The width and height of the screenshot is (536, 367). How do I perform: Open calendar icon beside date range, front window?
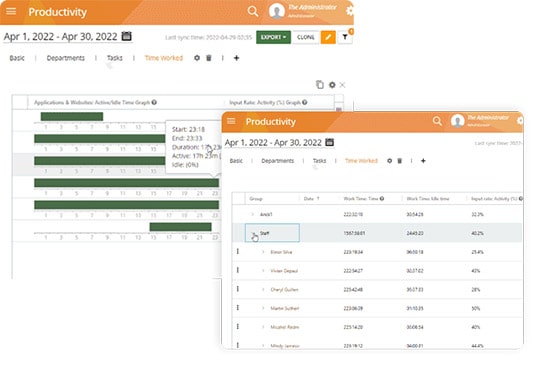pos(329,142)
